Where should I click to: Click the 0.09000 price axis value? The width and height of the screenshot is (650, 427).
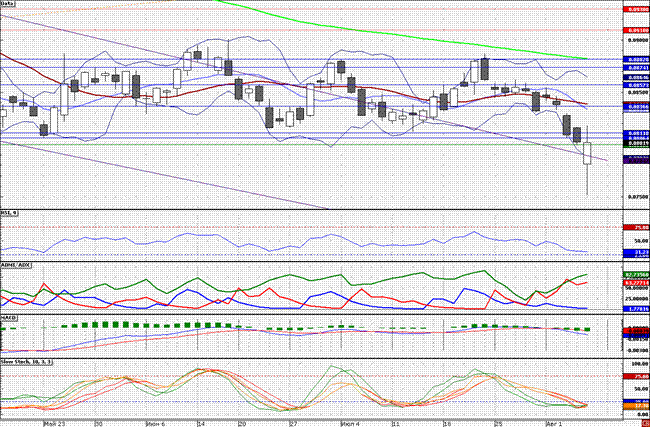(637, 40)
